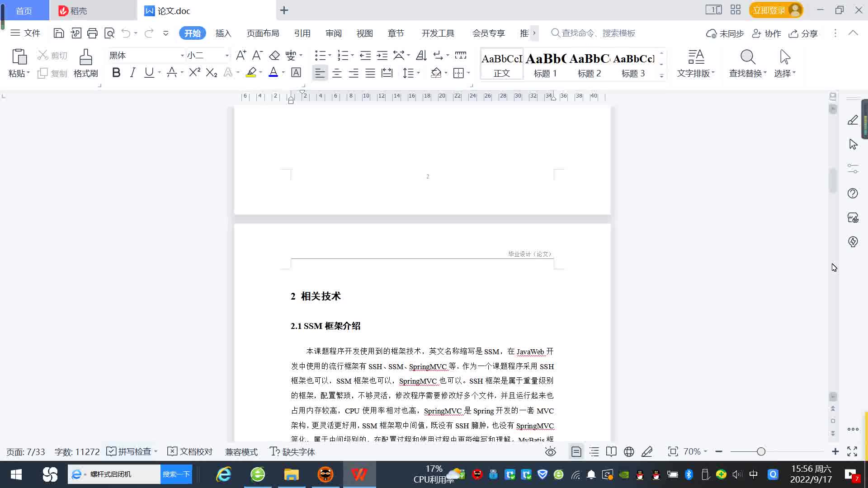
Task: Click the Undo arrow icon
Action: (126, 33)
